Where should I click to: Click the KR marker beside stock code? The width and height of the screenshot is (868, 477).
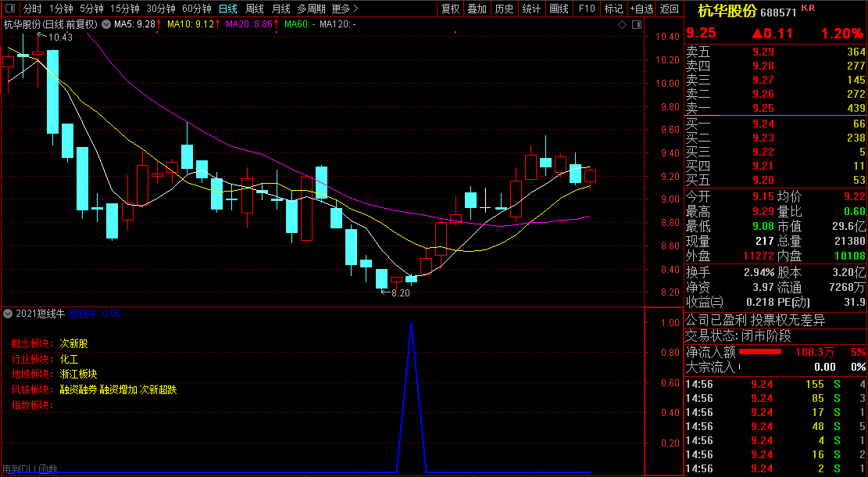point(808,8)
